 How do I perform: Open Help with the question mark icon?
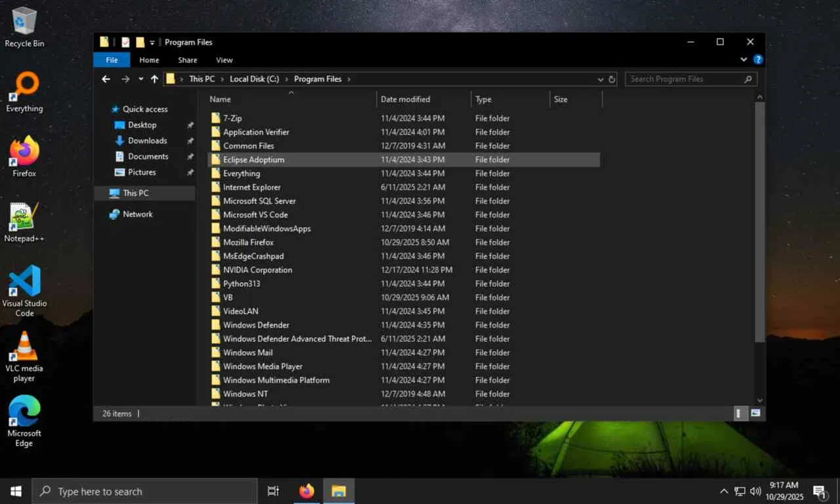coord(758,60)
